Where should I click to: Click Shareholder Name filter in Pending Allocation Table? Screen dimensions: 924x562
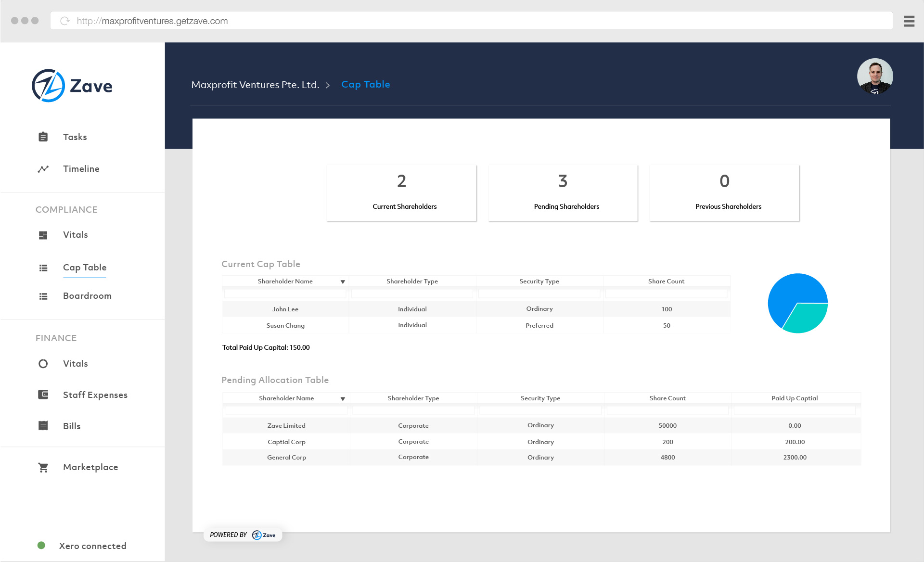[x=286, y=410]
